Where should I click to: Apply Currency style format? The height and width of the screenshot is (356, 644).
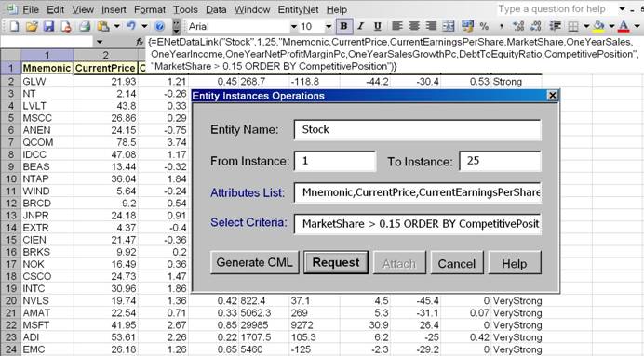tap(467, 27)
